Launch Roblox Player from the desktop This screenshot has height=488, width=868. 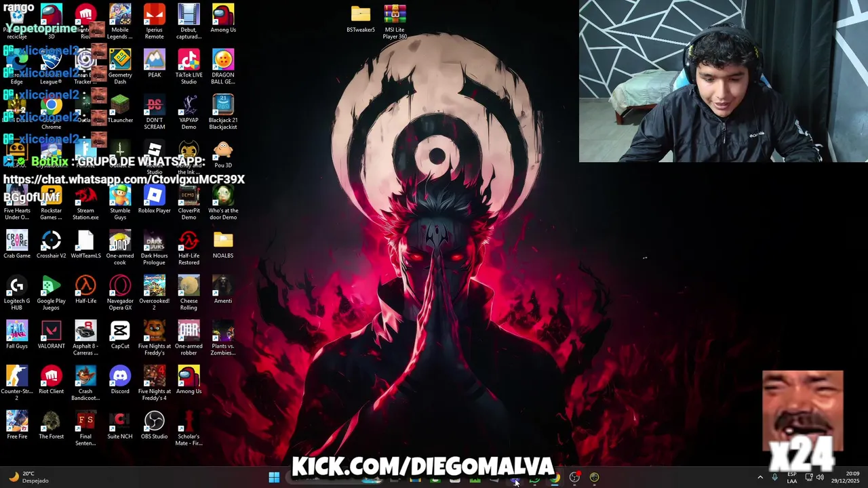[155, 199]
